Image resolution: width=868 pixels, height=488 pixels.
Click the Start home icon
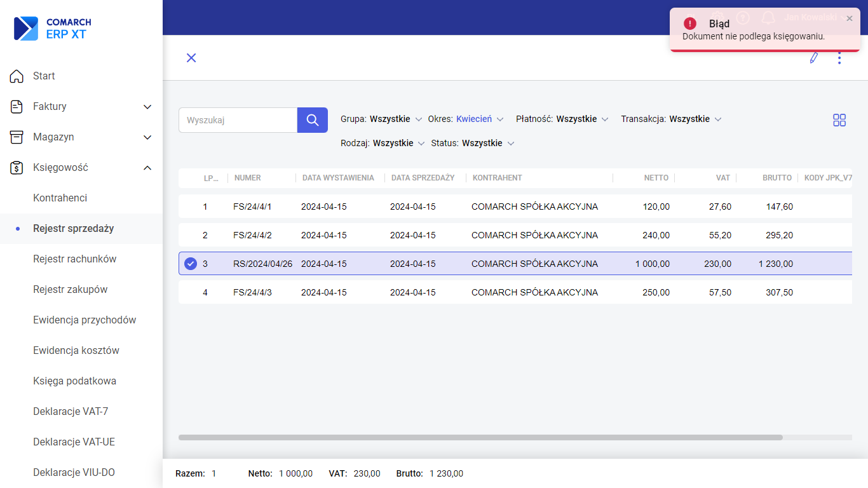pyautogui.click(x=17, y=76)
